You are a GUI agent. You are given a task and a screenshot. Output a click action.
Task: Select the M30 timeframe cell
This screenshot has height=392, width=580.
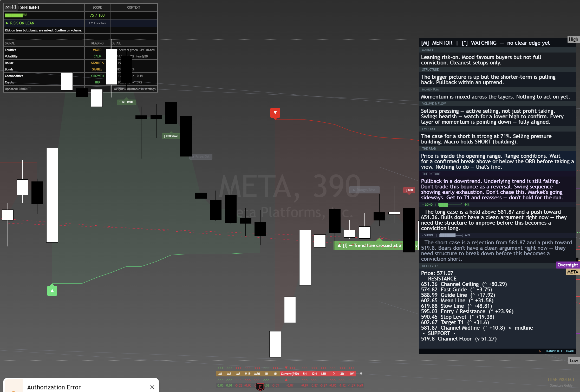[x=257, y=374]
